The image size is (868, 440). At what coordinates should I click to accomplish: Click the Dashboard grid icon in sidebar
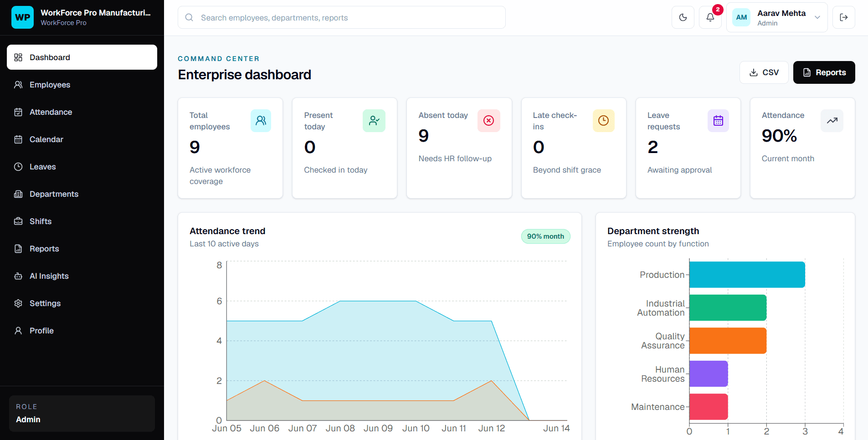click(x=18, y=57)
